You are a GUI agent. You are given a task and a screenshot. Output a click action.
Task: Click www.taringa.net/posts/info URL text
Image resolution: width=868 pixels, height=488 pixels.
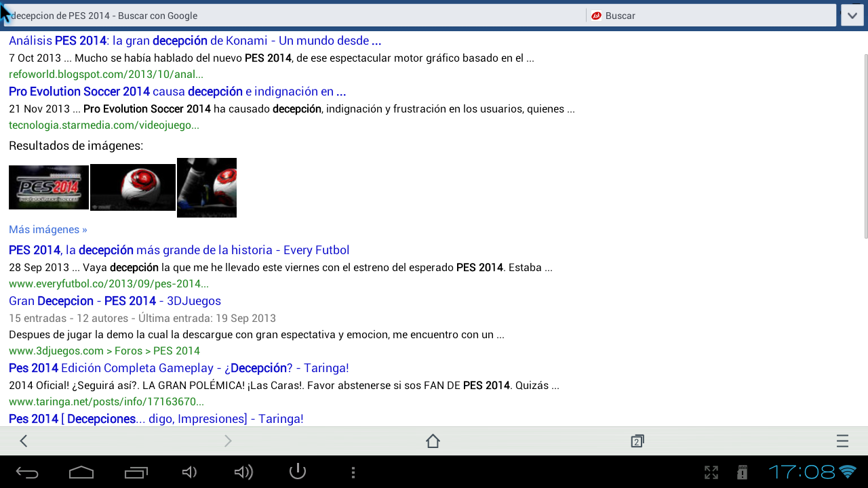(106, 402)
